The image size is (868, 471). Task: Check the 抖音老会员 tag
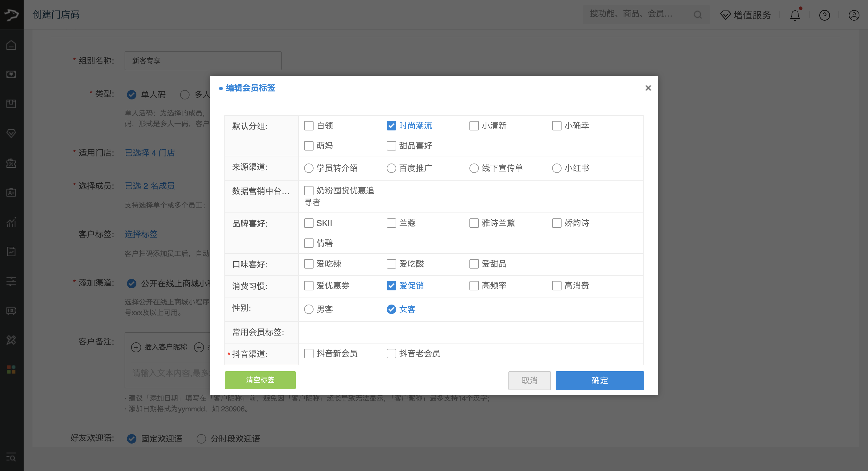pyautogui.click(x=391, y=354)
